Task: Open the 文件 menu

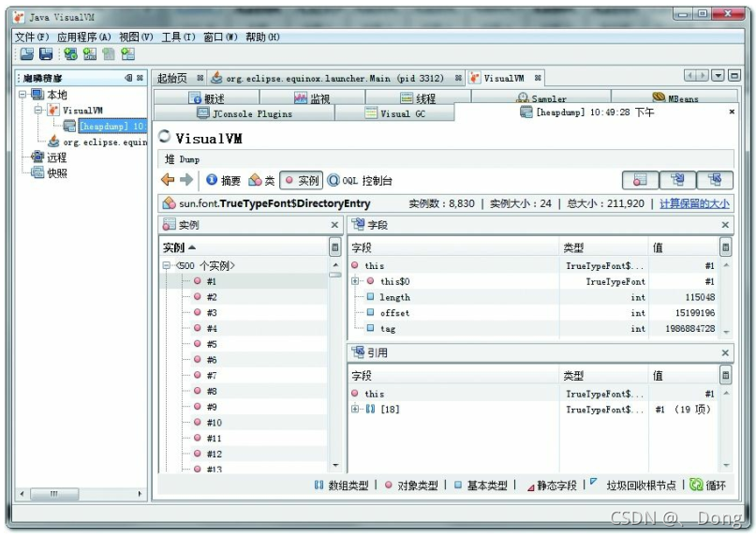Action: click(31, 37)
